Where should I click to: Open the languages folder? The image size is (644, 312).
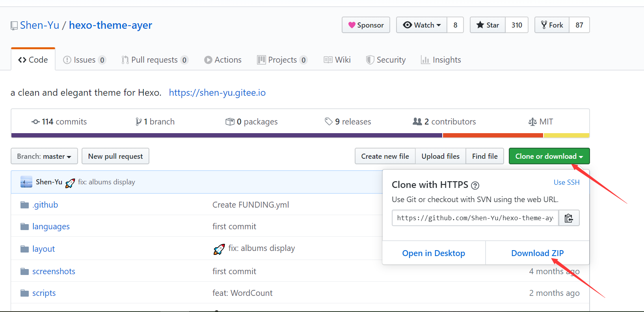51,227
